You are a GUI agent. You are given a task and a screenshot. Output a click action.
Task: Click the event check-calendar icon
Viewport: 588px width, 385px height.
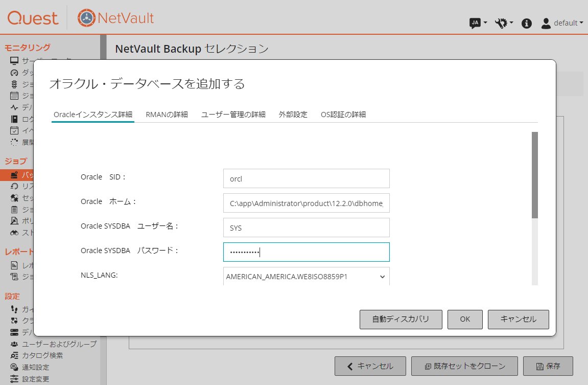[14, 130]
